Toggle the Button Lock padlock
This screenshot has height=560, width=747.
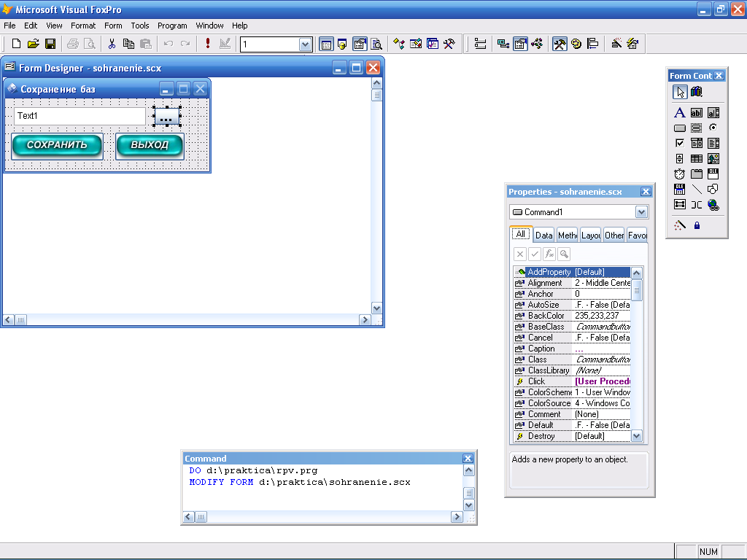(x=697, y=225)
